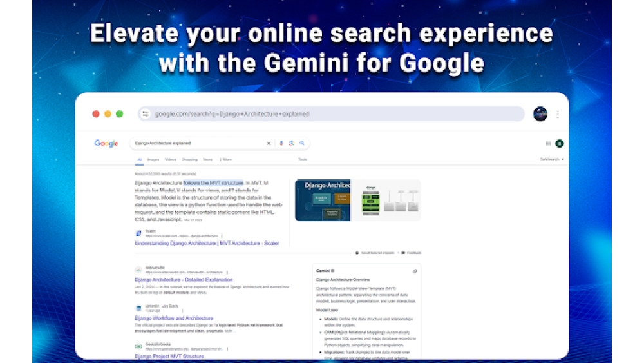
Task: Click the magnifier search icon
Action: tap(302, 143)
